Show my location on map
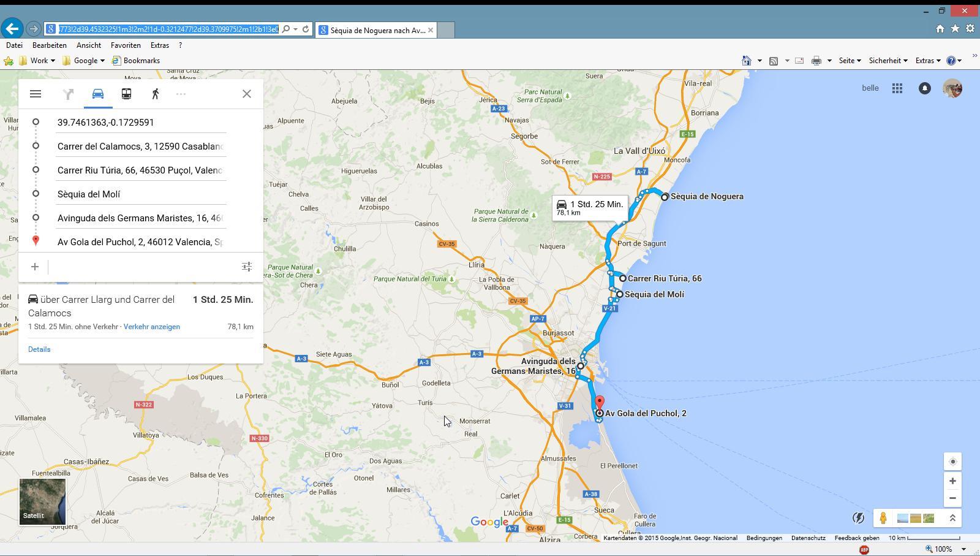 tap(952, 462)
